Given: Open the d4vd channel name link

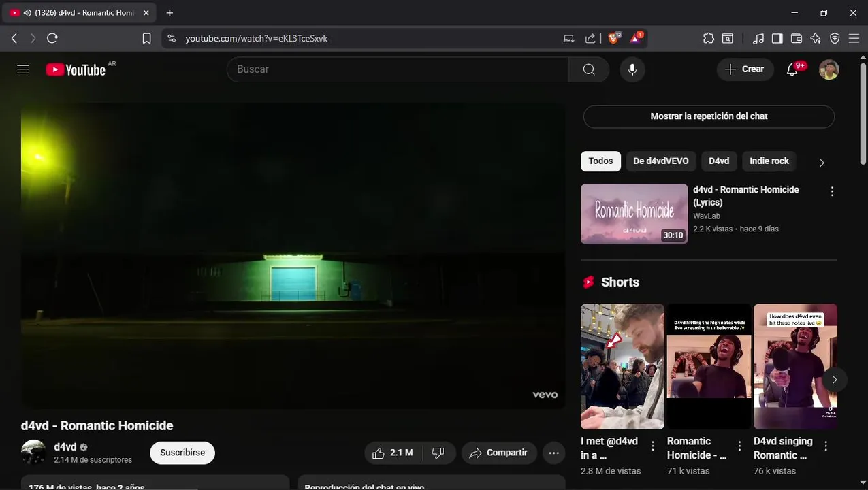Looking at the screenshot, I should click(x=65, y=447).
